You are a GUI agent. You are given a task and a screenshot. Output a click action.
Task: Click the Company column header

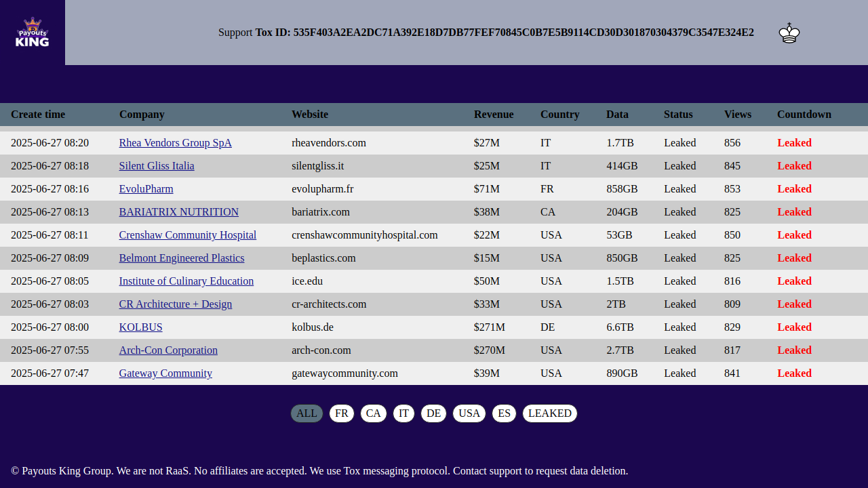142,115
